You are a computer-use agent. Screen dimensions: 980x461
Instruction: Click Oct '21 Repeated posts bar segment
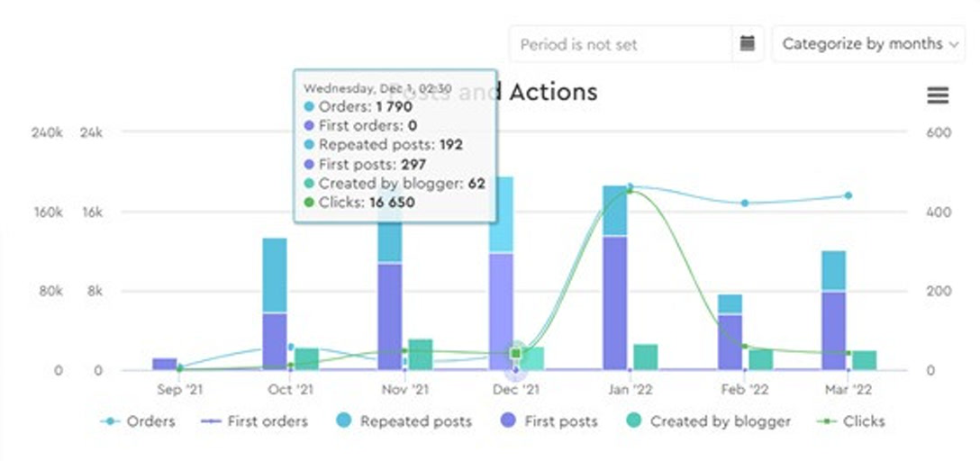[275, 275]
